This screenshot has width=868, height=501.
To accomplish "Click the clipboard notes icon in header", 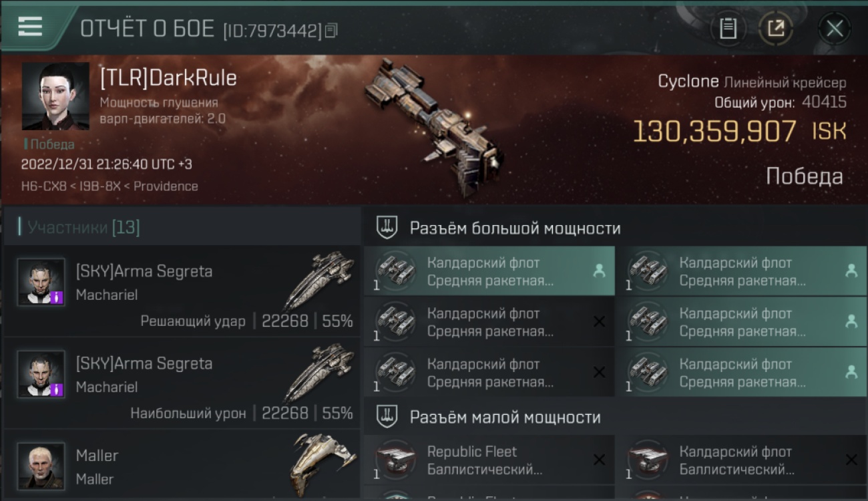I will tap(728, 29).
